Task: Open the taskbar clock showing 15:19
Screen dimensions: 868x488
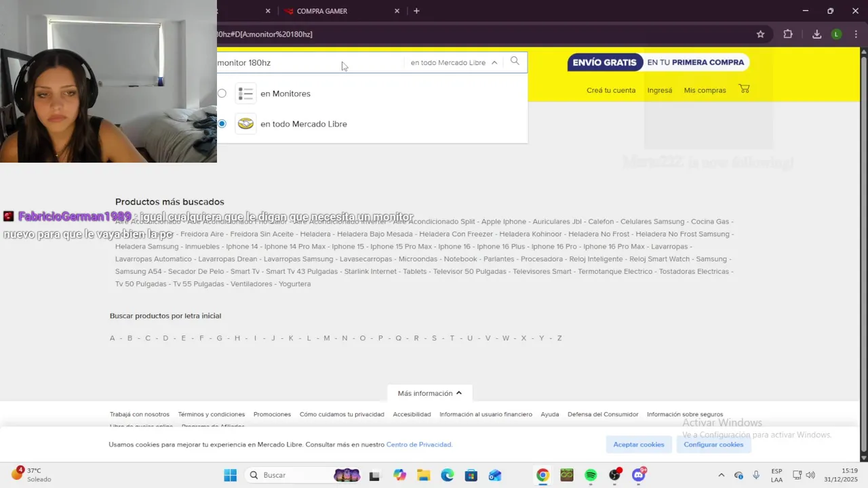Action: tap(841, 475)
